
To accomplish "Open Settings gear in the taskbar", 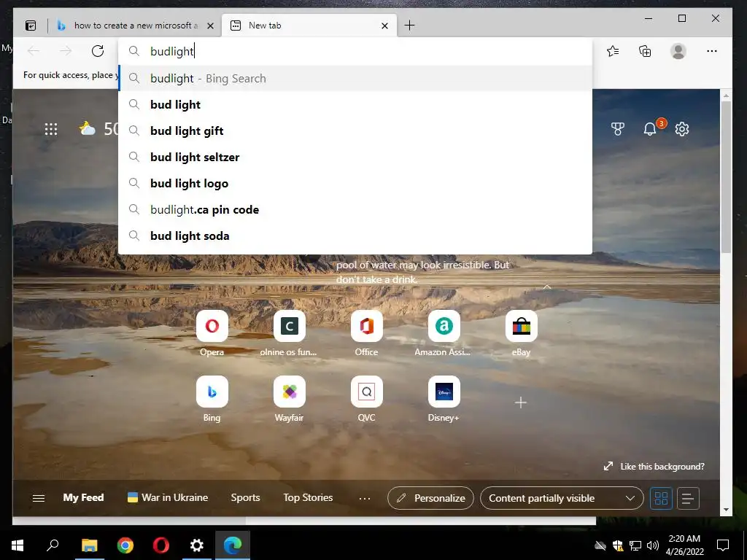I will (197, 545).
